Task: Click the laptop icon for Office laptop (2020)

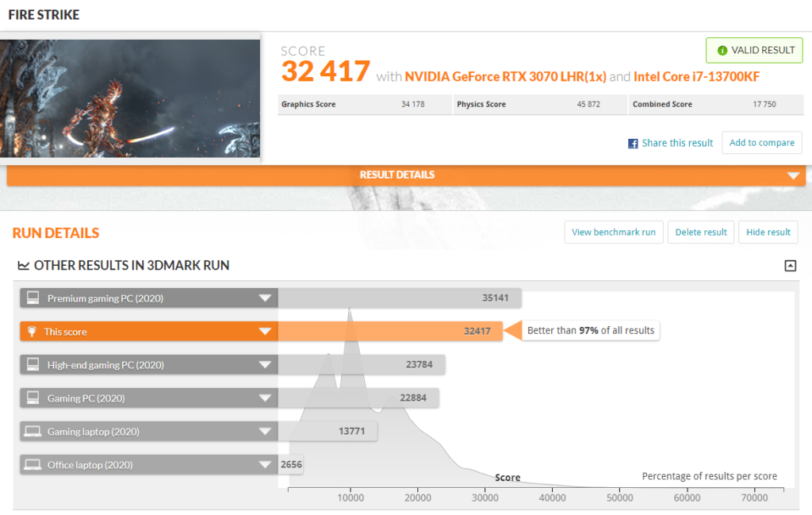Action: (x=33, y=464)
